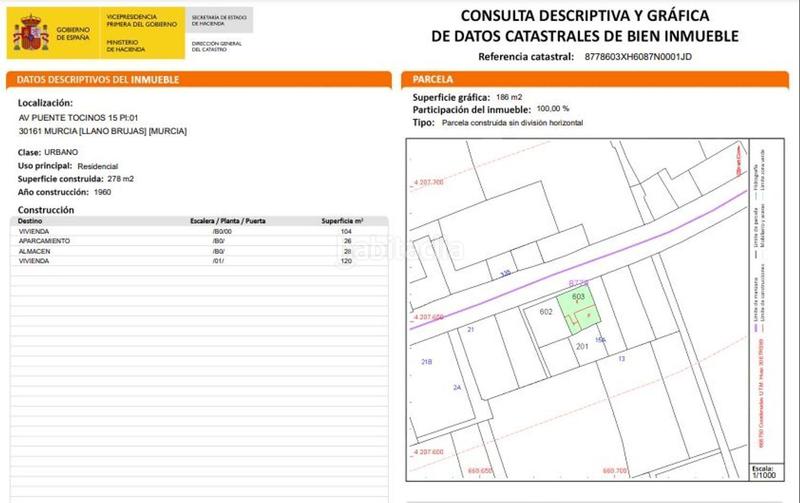Click the 'MINISTERIO DE HACIENDA' label

pyautogui.click(x=126, y=46)
